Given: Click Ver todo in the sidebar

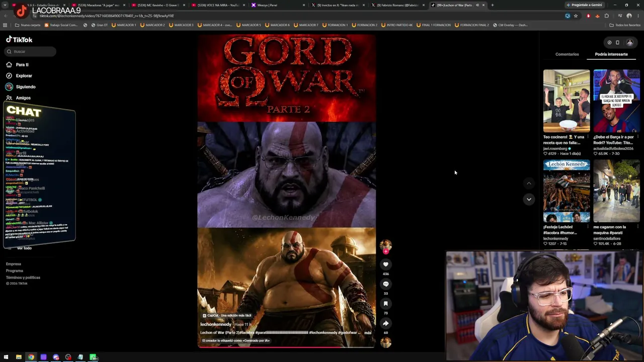Looking at the screenshot, I should coord(24,248).
